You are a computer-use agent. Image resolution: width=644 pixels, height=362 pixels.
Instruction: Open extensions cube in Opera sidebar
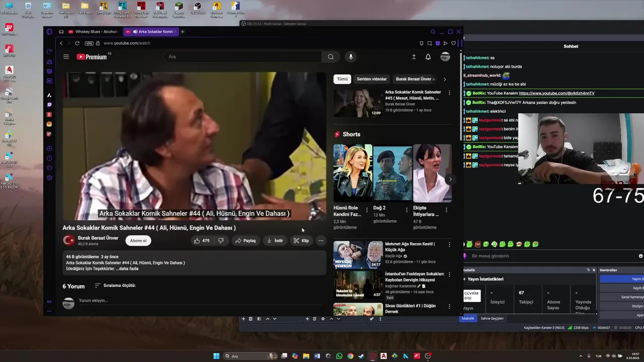pos(49,168)
